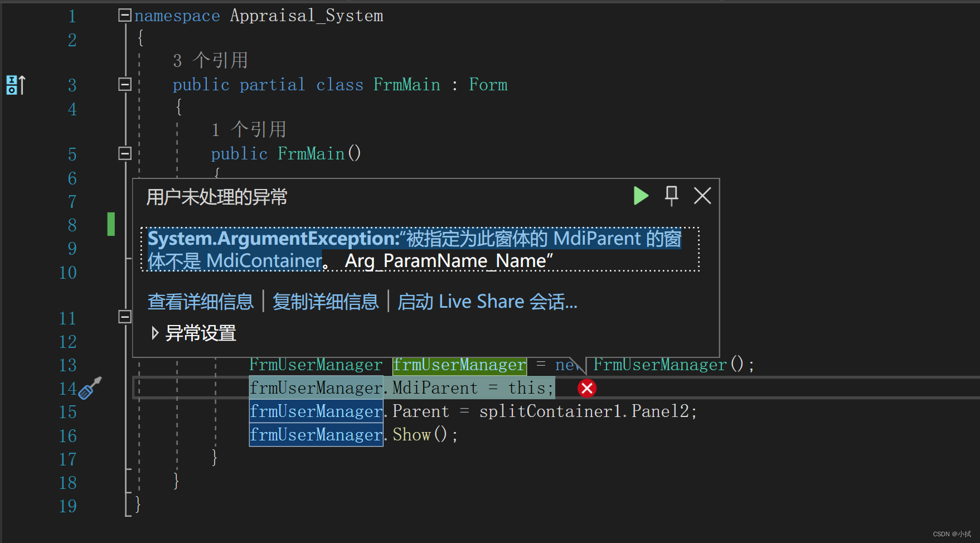Screen dimensions: 980x543
Task: Close the exception dialog
Action: (702, 196)
